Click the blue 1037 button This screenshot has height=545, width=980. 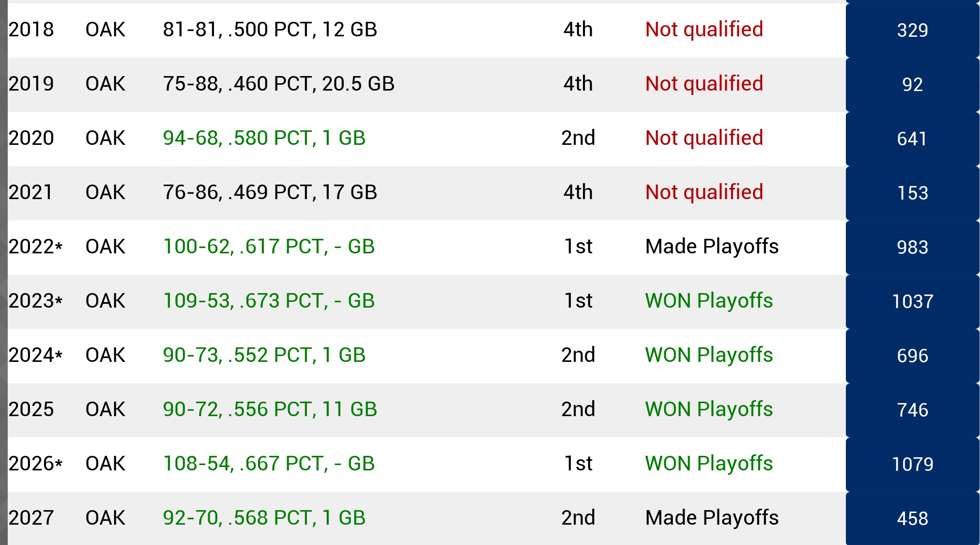pyautogui.click(x=912, y=301)
